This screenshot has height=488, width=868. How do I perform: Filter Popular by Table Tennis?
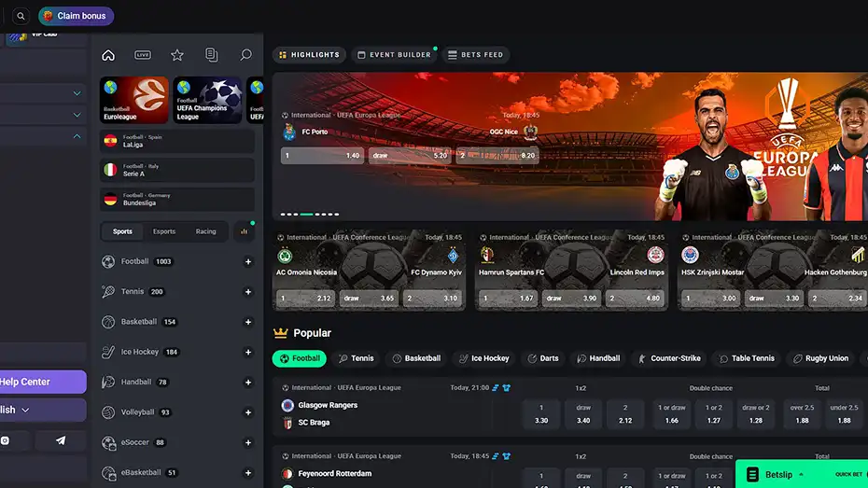(748, 358)
